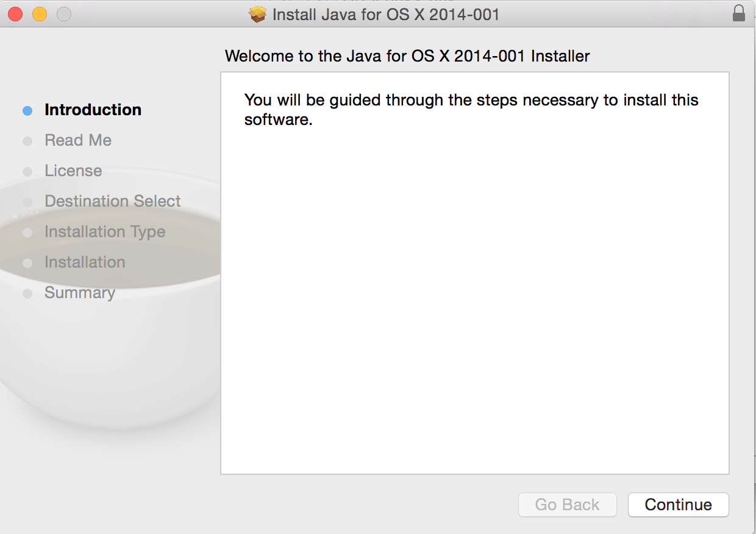Select the License step in the sidebar
The width and height of the screenshot is (756, 534).
point(73,171)
